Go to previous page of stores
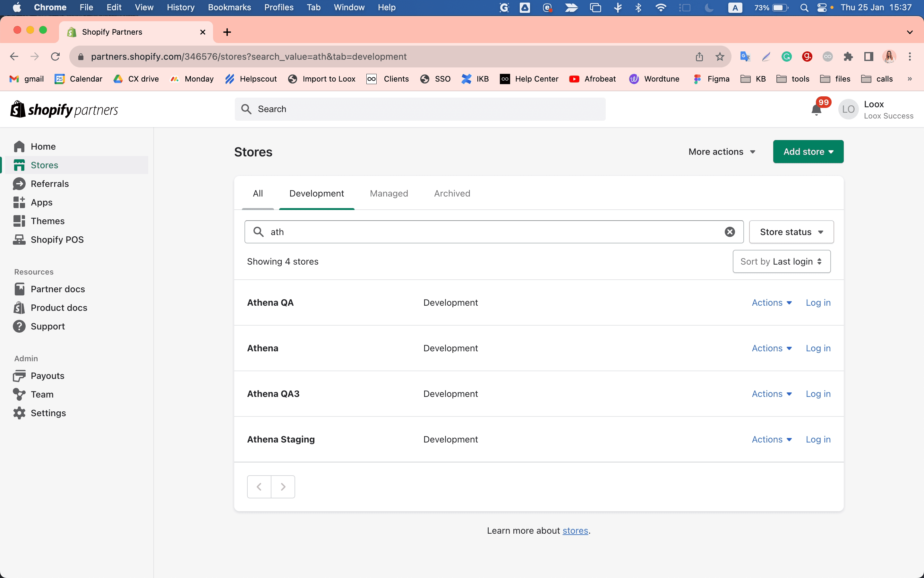This screenshot has width=924, height=578. click(259, 486)
